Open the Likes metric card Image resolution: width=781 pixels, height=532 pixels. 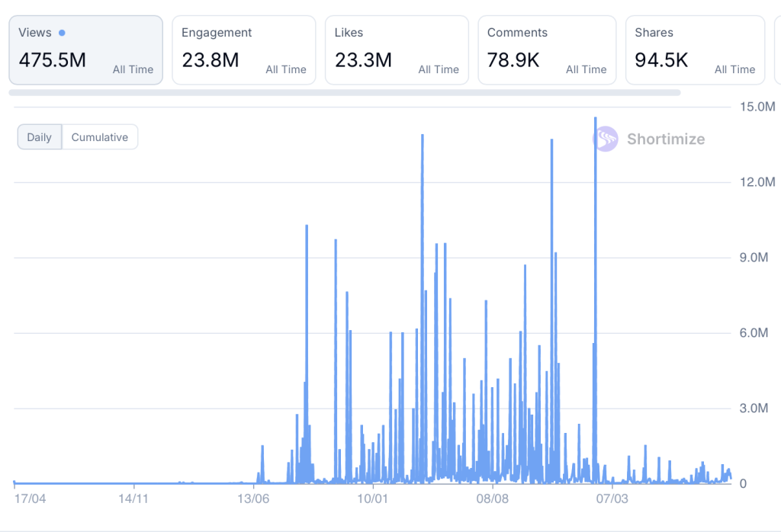pyautogui.click(x=397, y=50)
